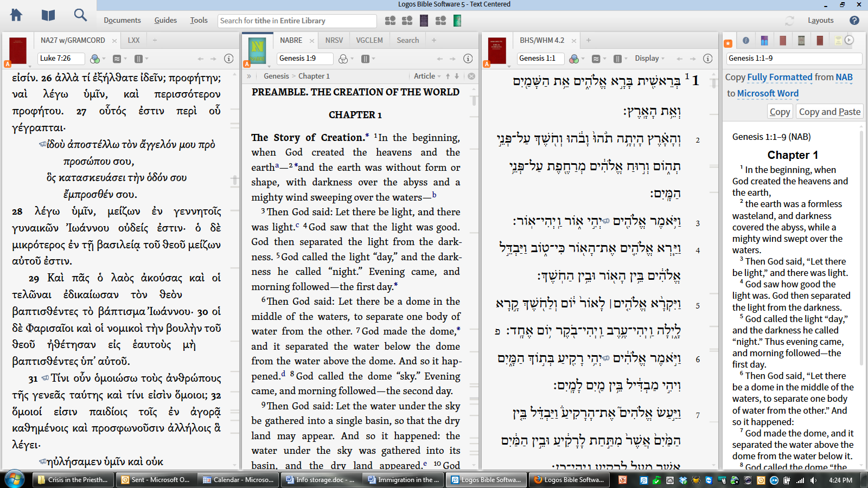Open the first layout tile icon in toolbar
The width and height of the screenshot is (868, 488).
point(391,21)
